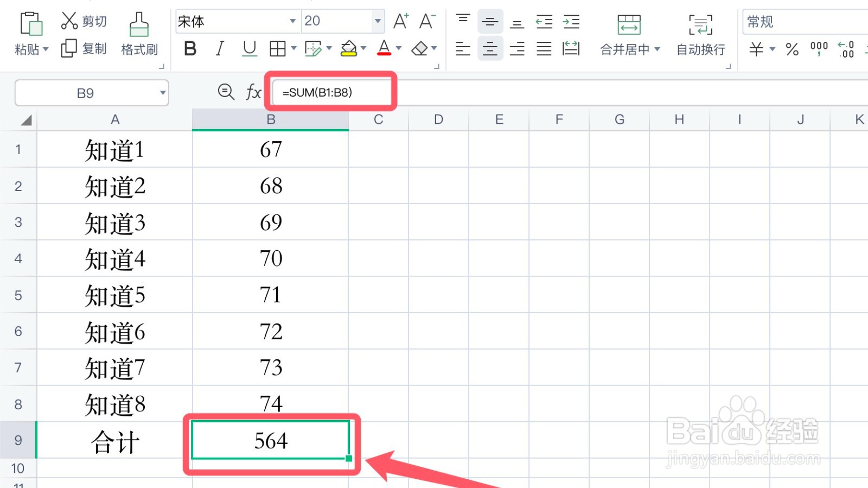The image size is (868, 488).
Task: Toggle bold formatting
Action: click(190, 49)
